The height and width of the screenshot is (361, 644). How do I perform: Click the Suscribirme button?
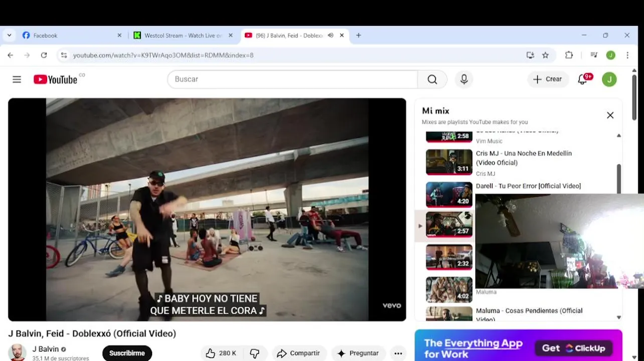pyautogui.click(x=127, y=353)
